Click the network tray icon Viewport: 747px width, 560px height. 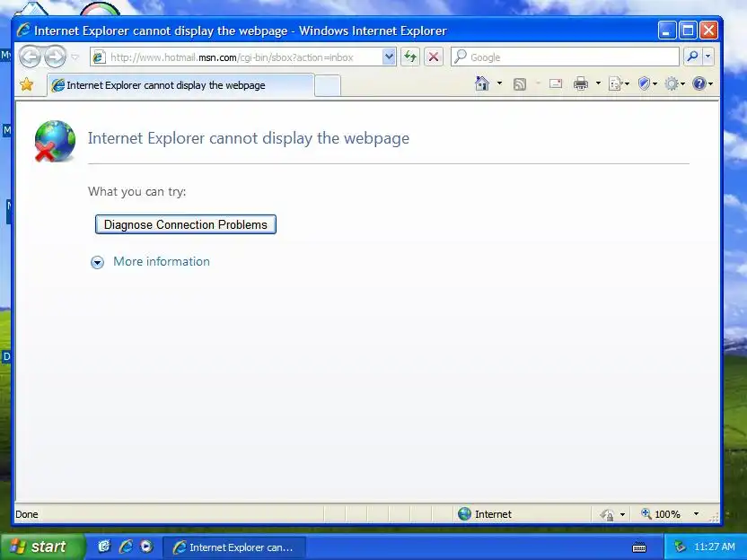click(x=681, y=547)
